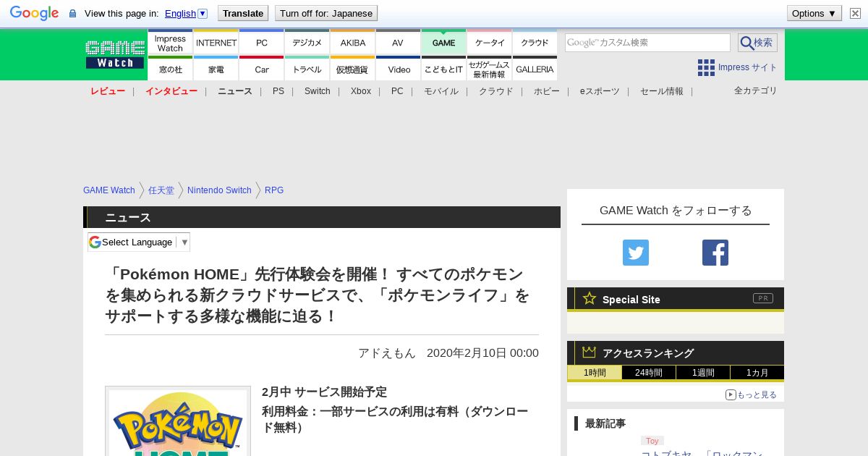
Task: Open the AKIBA tab
Action: point(353,43)
